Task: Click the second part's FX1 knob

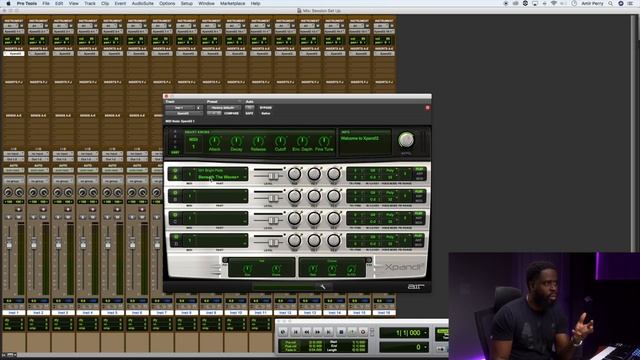Action: (x=314, y=196)
